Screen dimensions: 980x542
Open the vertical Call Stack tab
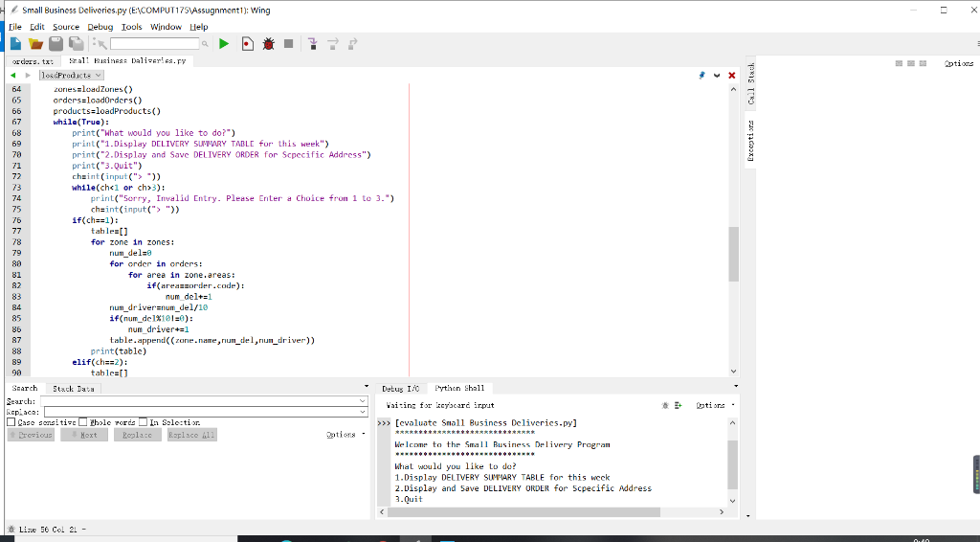coord(750,83)
